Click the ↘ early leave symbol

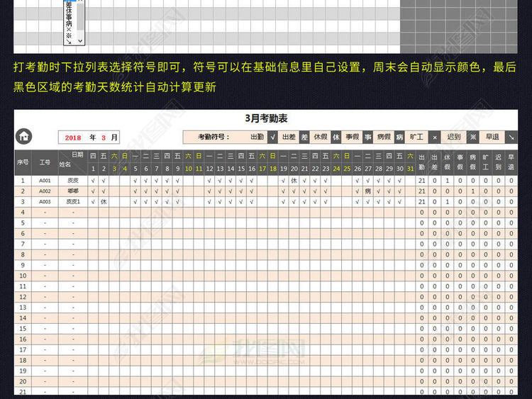tap(511, 137)
